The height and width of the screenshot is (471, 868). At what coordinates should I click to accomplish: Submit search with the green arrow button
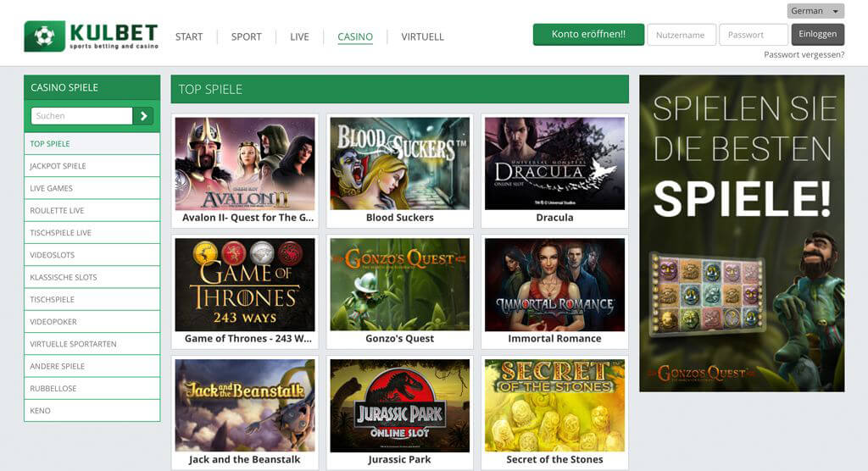point(143,116)
